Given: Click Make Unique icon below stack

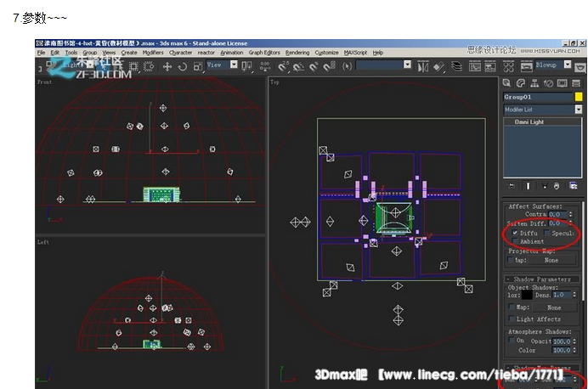Looking at the screenshot, I should coord(545,185).
